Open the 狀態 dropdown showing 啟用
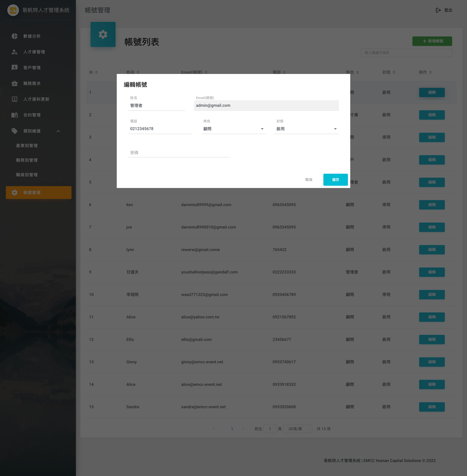 tap(306, 129)
